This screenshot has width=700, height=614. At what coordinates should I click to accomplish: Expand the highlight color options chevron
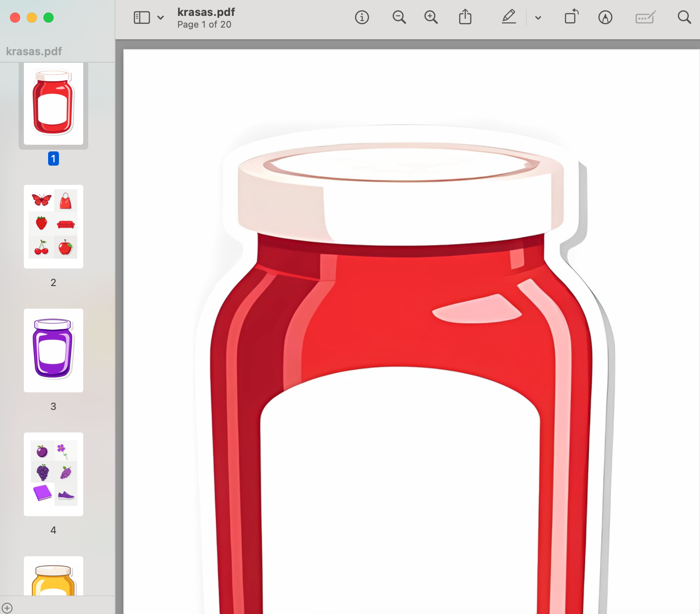538,18
